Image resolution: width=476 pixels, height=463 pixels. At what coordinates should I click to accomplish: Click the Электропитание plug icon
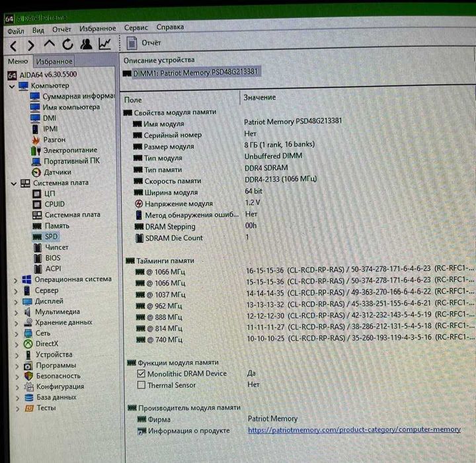[x=36, y=150]
